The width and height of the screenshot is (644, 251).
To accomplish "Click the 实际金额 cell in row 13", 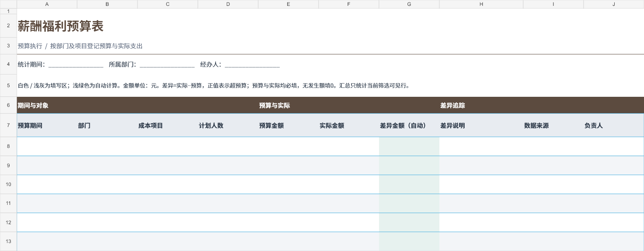I will (x=349, y=241).
